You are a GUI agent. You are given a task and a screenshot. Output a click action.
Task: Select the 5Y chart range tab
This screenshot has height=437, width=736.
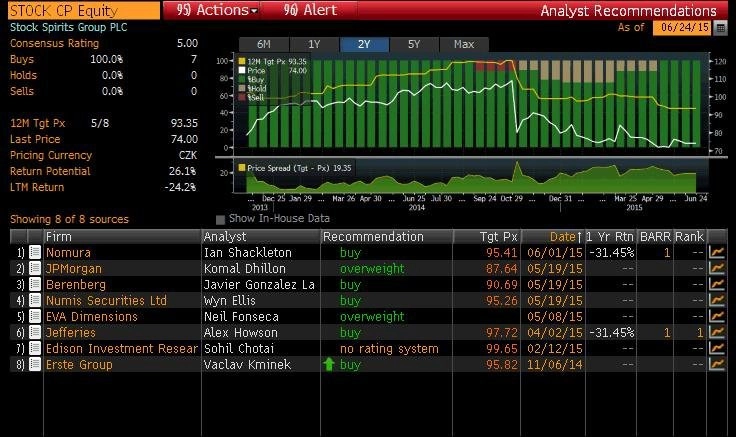(x=414, y=45)
